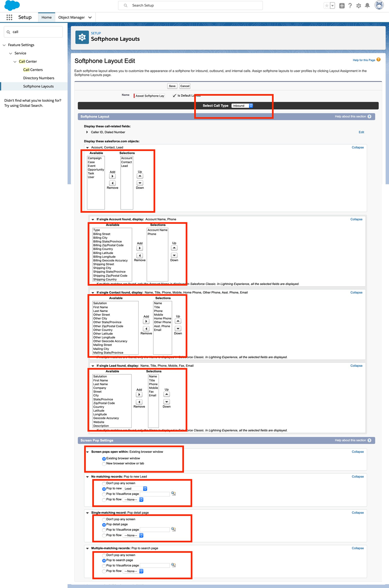Click Down arrow in salesforce objects picker
The image size is (389, 588).
coord(140,183)
